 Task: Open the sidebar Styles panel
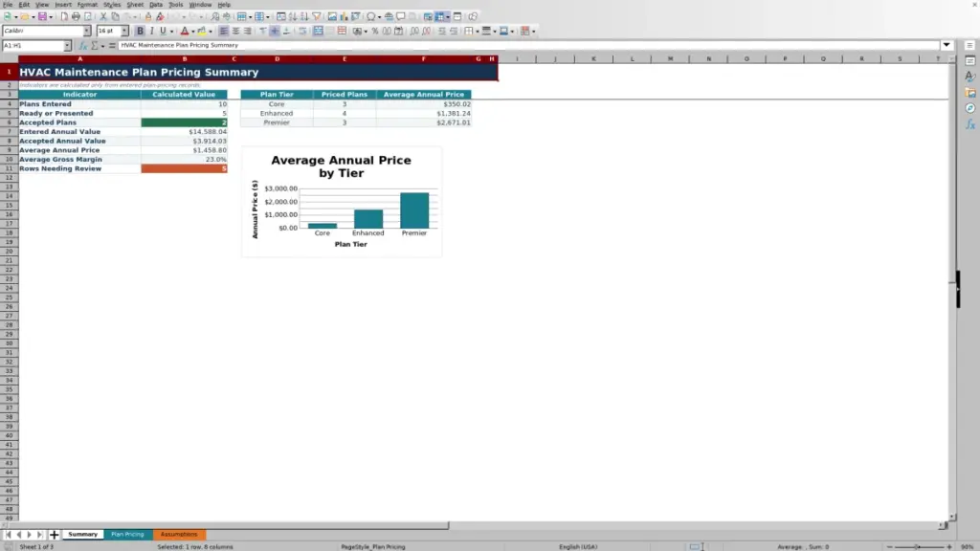click(970, 77)
